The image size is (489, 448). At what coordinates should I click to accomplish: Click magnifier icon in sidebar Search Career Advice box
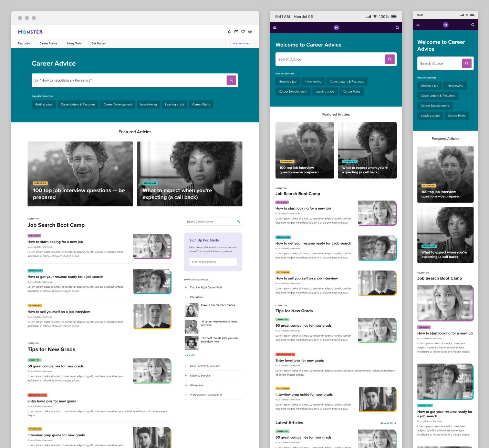(x=238, y=222)
